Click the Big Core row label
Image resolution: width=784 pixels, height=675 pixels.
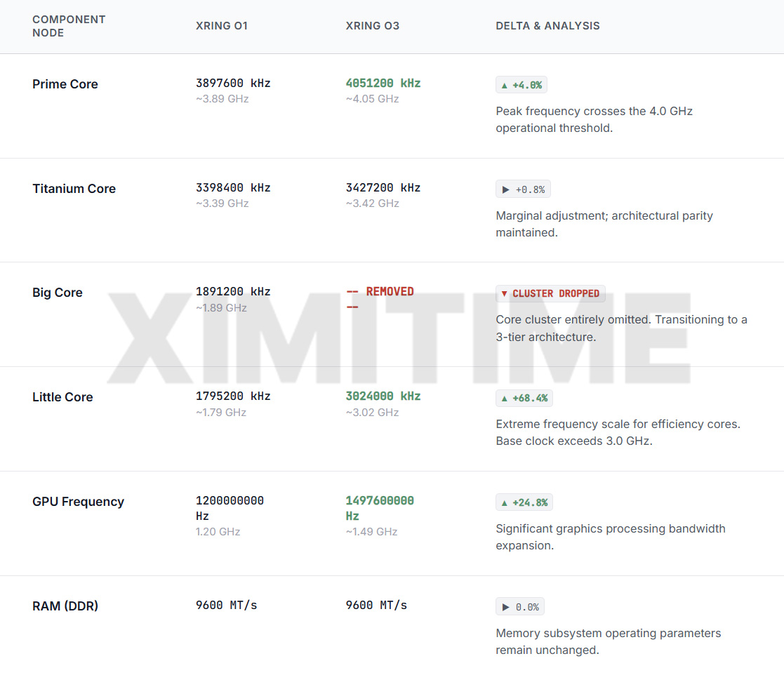click(58, 293)
